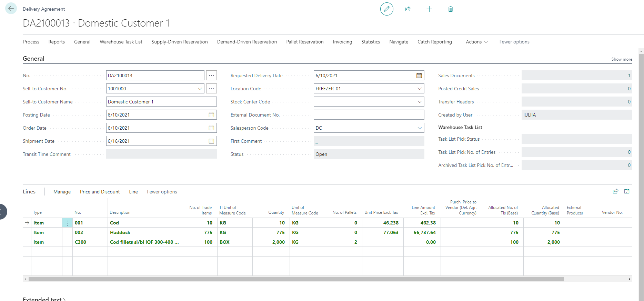Open the Warehouse Task List menu
Viewport: 644px width, 301px height.
point(121,42)
